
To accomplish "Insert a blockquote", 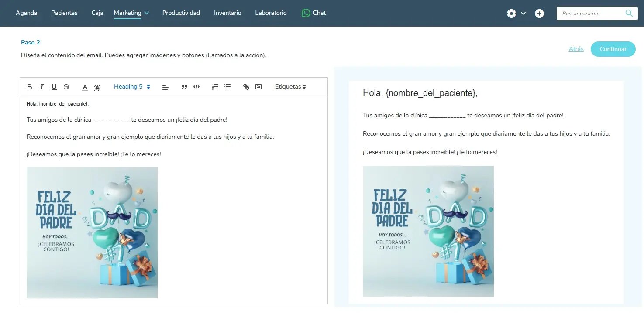I will pos(184,87).
